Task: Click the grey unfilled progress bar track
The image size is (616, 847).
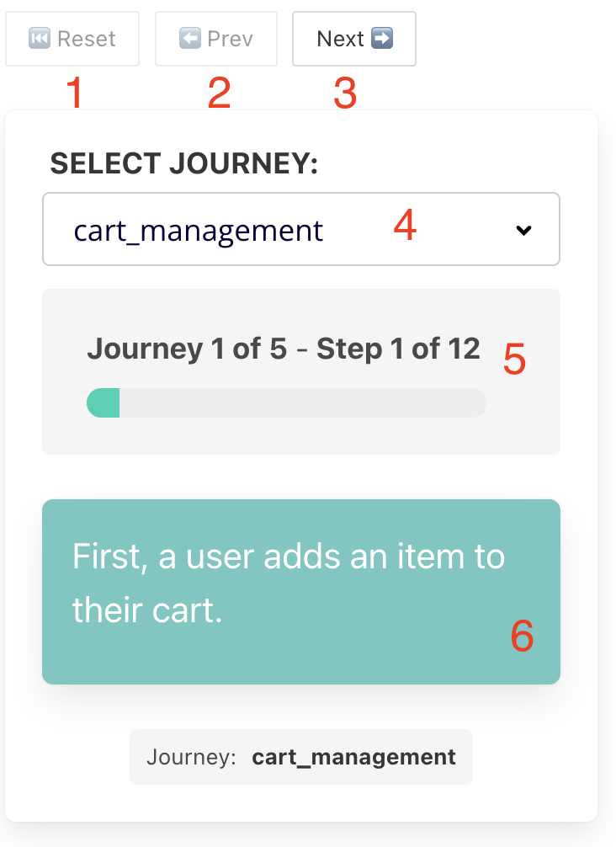Action: 303,403
